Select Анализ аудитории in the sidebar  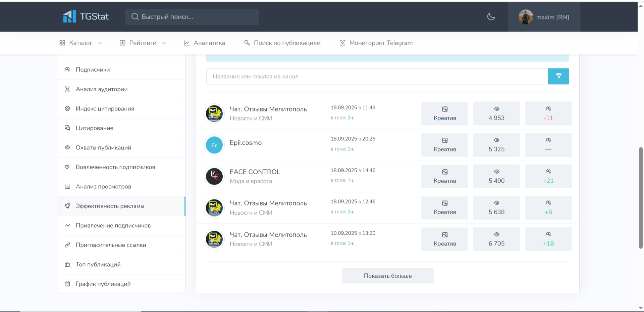pyautogui.click(x=102, y=89)
